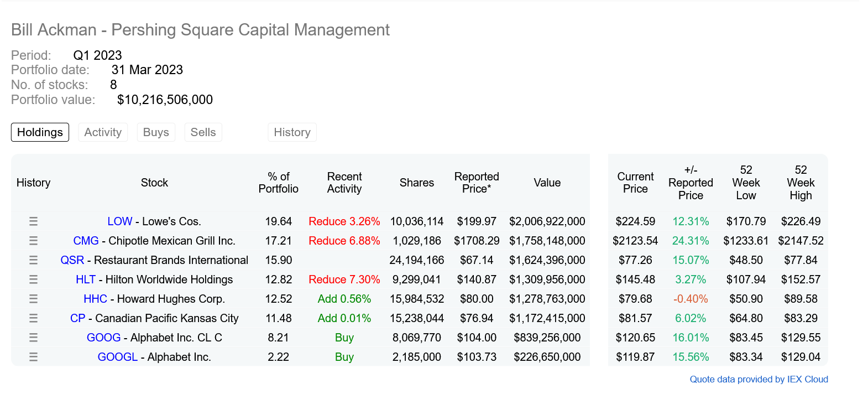Select the $129.55 52 week high cell

tap(801, 338)
